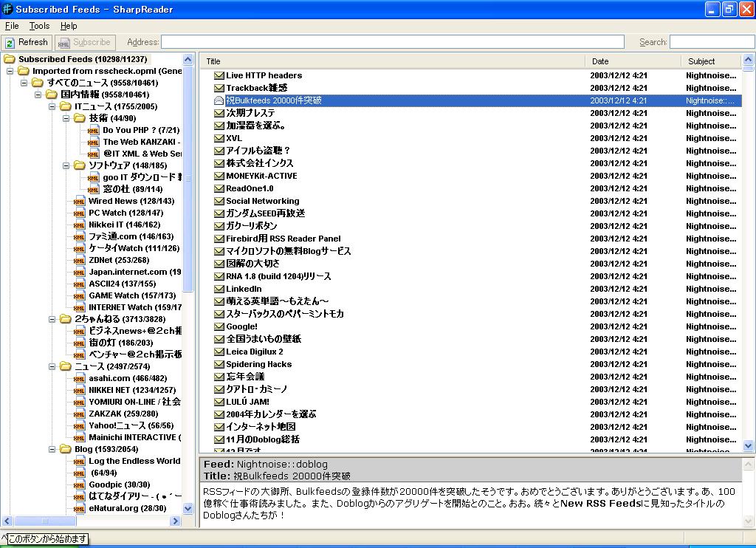Click the XML icon beside ZAKZAK
This screenshot has height=548, width=756.
[x=80, y=414]
